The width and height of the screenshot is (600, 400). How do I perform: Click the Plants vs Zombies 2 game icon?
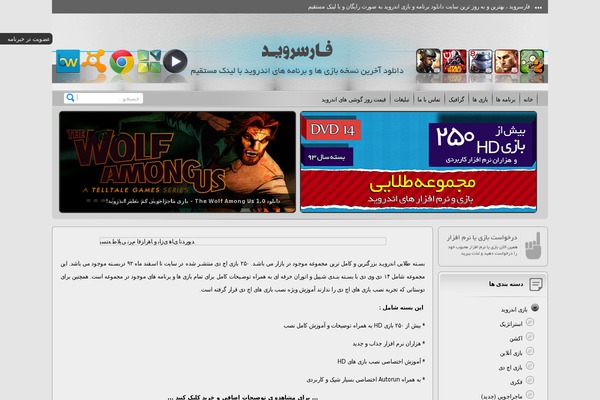tap(532, 61)
